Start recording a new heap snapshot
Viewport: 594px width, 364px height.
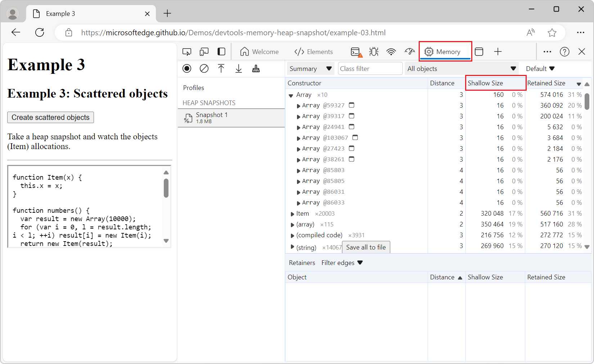187,68
